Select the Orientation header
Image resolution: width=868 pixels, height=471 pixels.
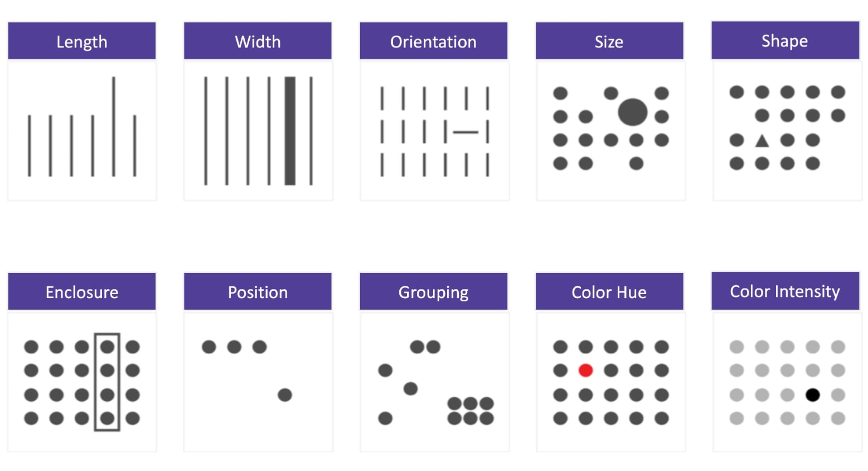point(434,41)
